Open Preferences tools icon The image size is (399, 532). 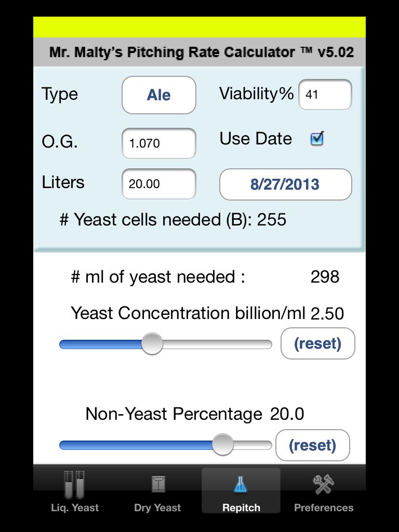pos(324,485)
